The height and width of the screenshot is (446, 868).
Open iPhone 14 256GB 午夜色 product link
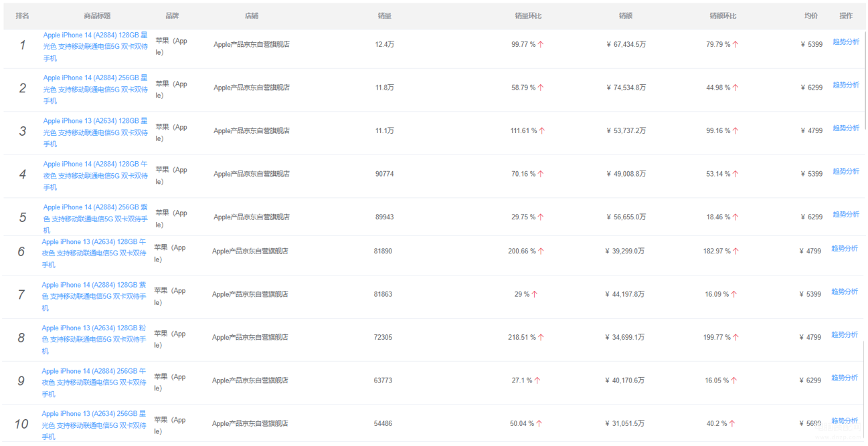tap(94, 382)
